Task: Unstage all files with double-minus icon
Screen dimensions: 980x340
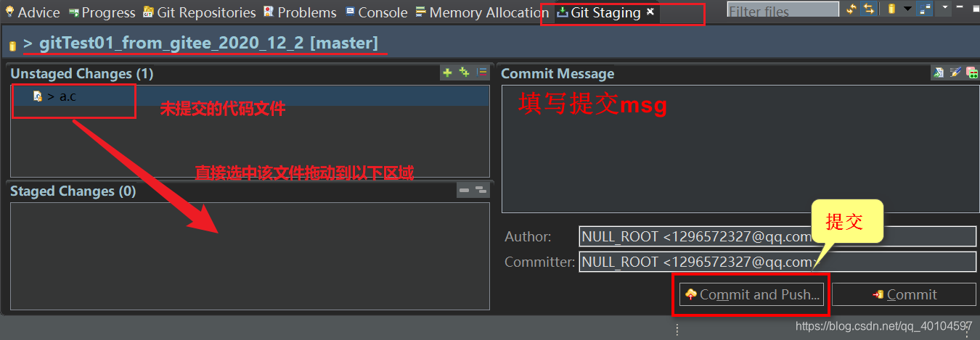Action: coord(481,191)
